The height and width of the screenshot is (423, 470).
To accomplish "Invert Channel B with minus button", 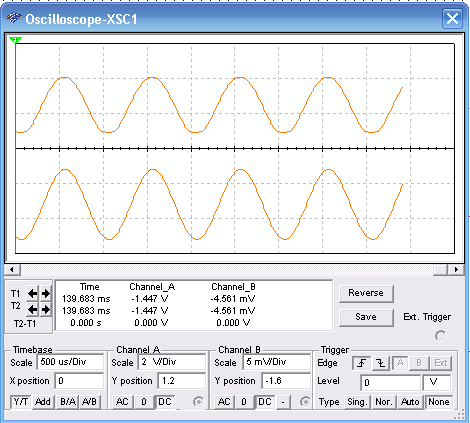I will click(x=283, y=402).
